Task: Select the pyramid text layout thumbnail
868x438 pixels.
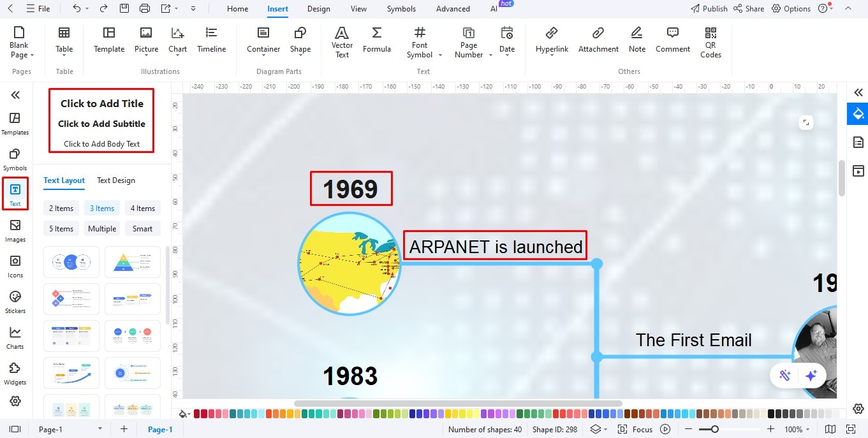Action: [x=133, y=262]
